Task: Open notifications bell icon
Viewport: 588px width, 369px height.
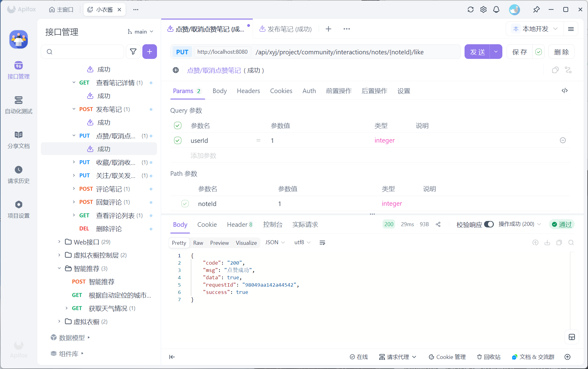Action: (x=496, y=9)
